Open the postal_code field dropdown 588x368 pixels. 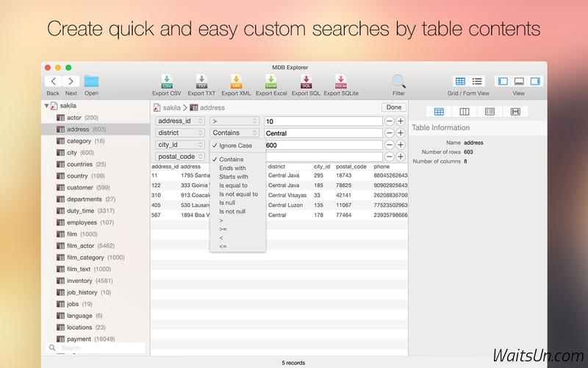click(x=180, y=157)
